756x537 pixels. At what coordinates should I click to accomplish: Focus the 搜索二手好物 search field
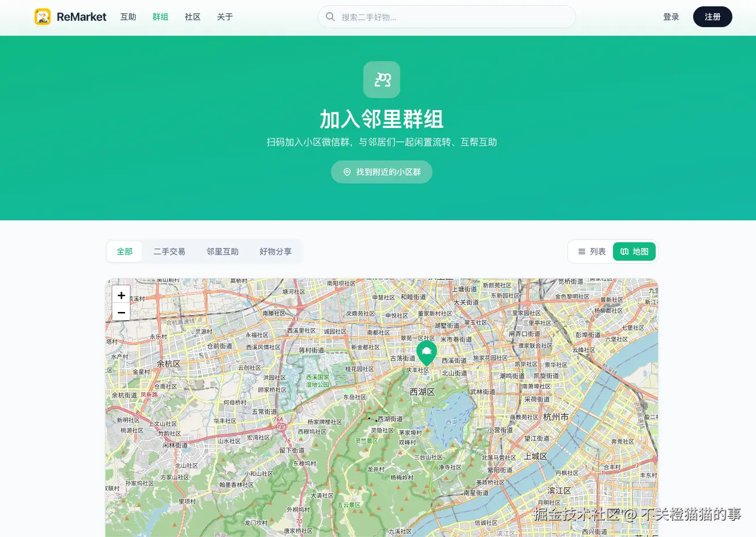coord(447,17)
